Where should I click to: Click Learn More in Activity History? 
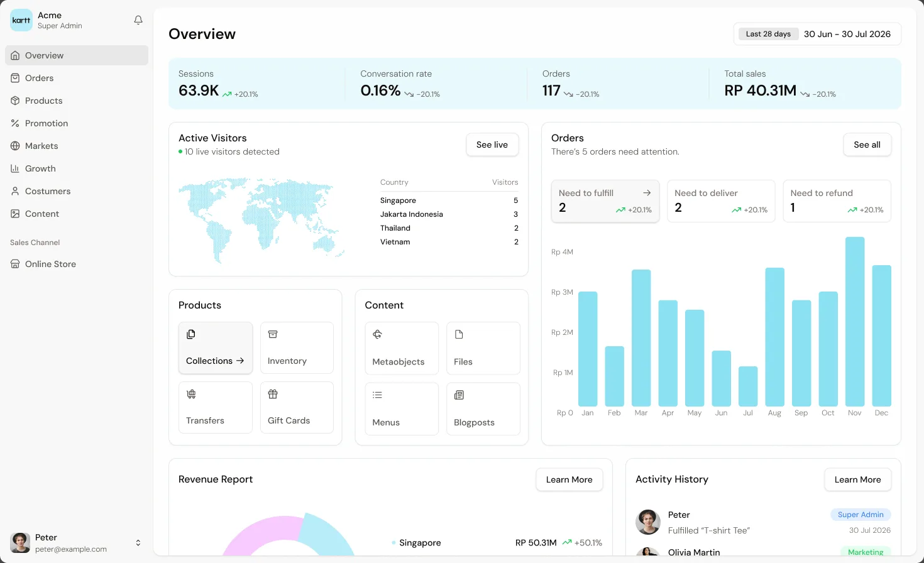tap(857, 479)
